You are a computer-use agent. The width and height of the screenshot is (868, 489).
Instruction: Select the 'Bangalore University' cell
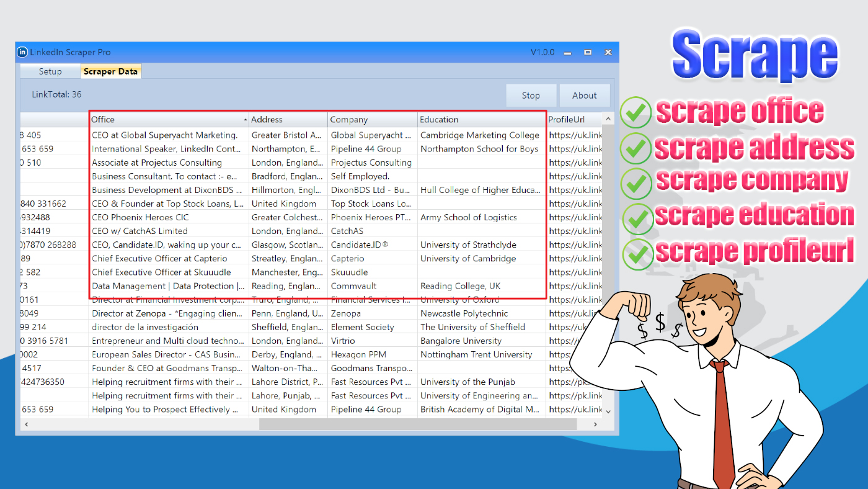pos(482,341)
